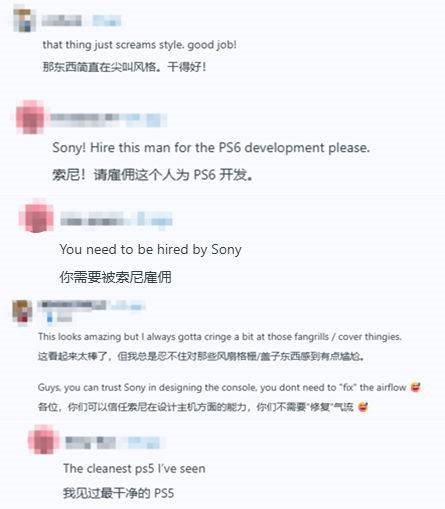
Task: Click the small badge under fourth commenter's name
Action: click(49, 319)
